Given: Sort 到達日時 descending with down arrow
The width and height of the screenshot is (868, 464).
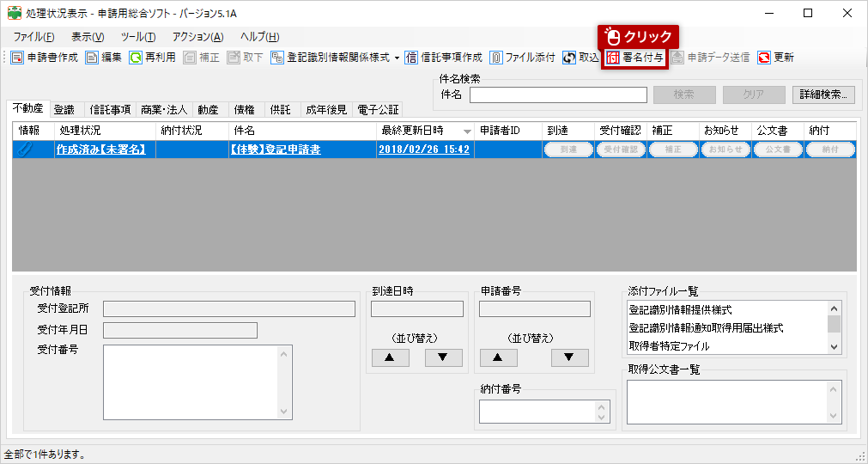Looking at the screenshot, I should [x=443, y=357].
